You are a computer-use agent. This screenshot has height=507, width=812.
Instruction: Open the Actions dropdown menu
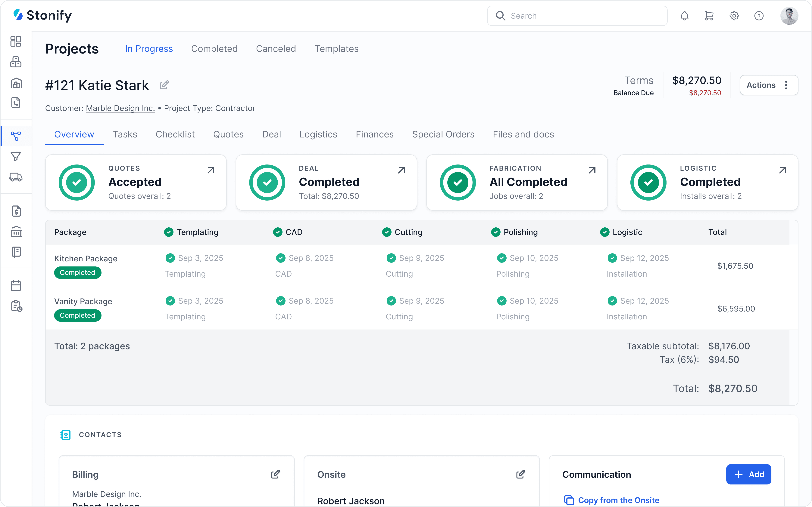(x=768, y=85)
